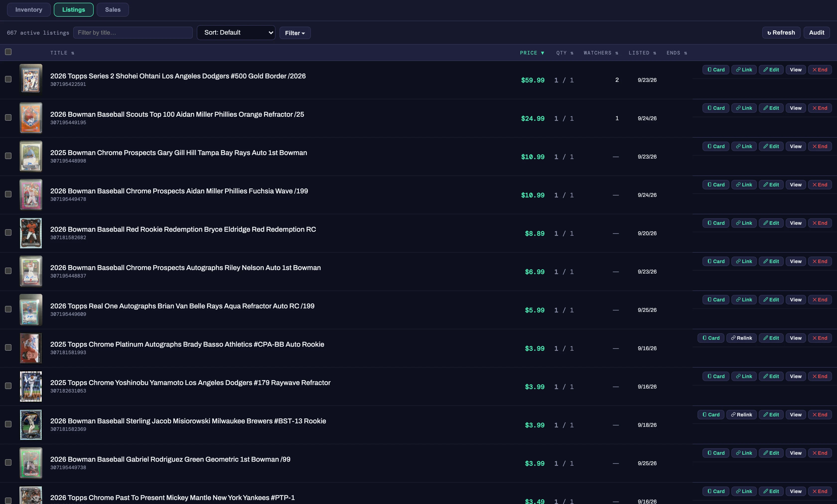Check the Brian Van Belle row checkbox
The image size is (837, 504).
(x=8, y=309)
